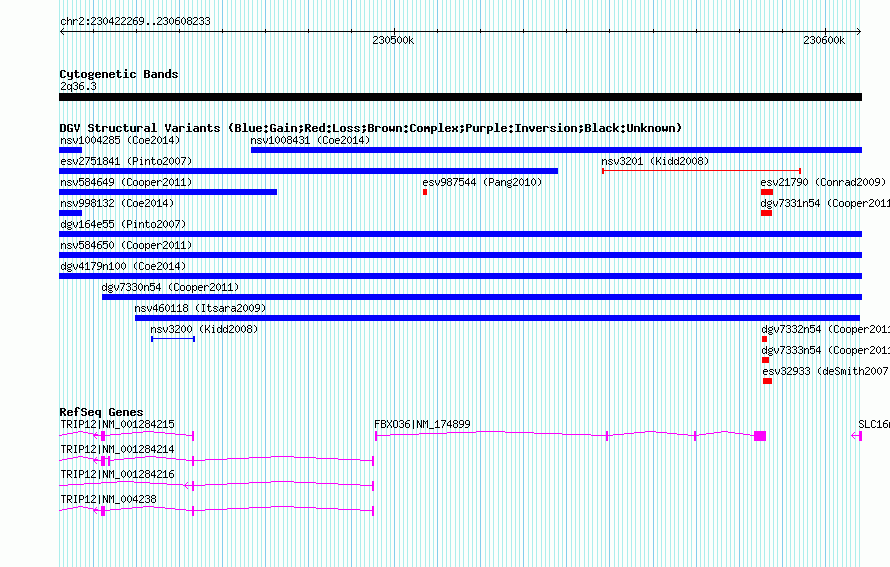Click the blue bar under dgv7330n54

pos(482,297)
